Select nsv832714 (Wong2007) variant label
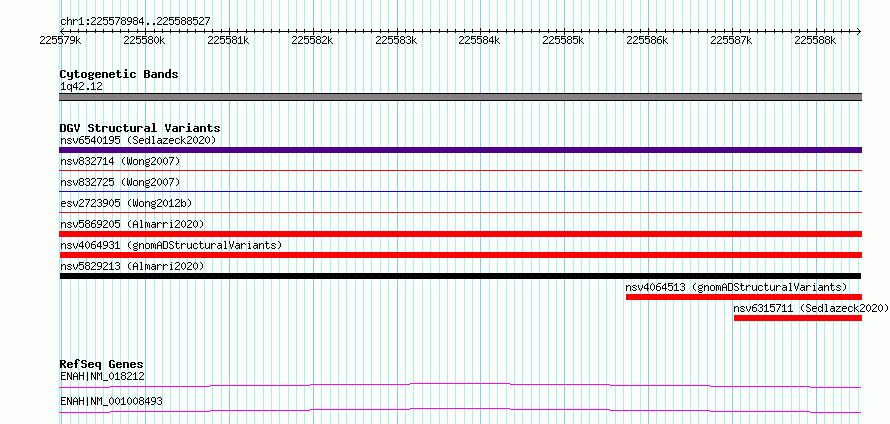 tap(120, 161)
